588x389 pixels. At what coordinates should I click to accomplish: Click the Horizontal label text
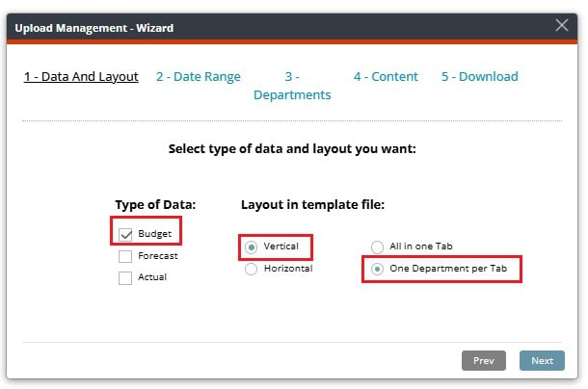pyautogui.click(x=288, y=269)
